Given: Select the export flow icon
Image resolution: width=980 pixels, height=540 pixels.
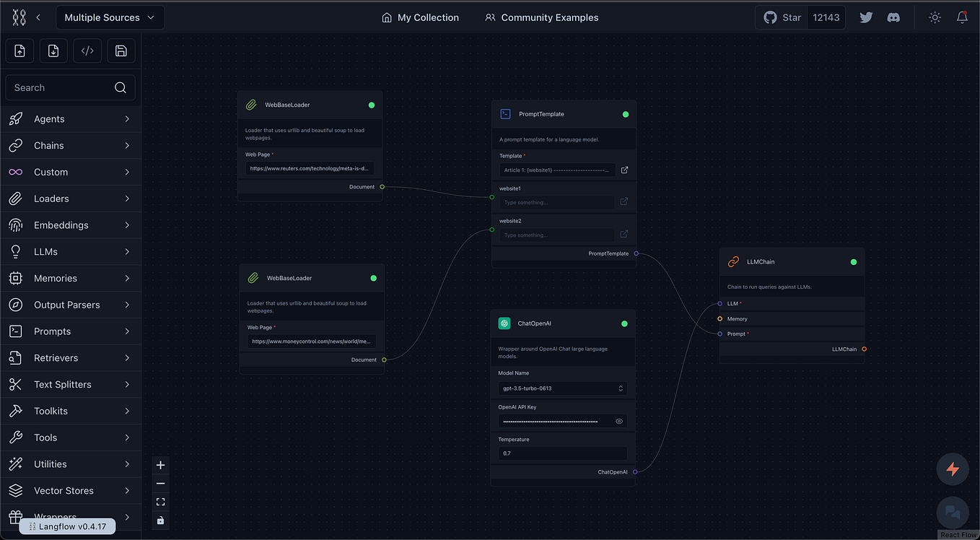Looking at the screenshot, I should point(53,51).
